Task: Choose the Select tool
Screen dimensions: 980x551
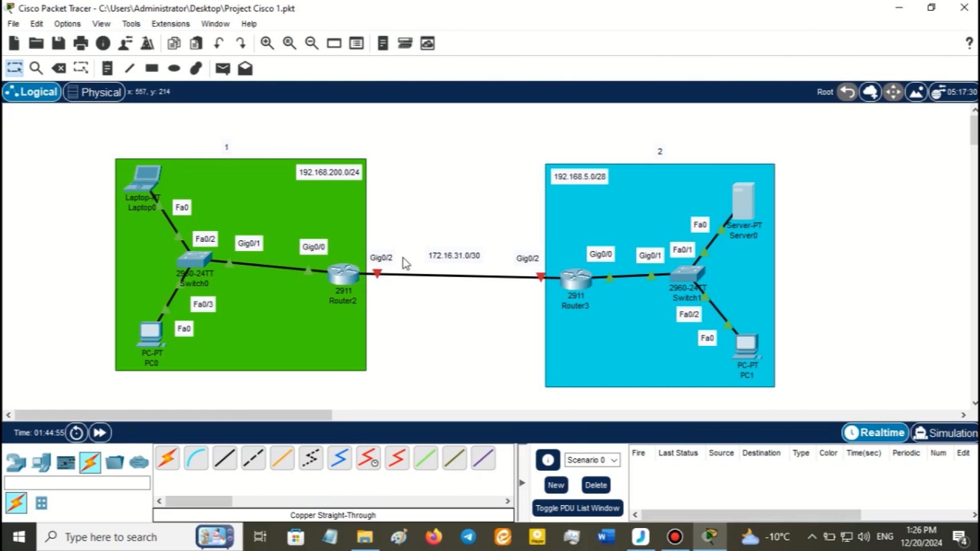Action: point(14,68)
